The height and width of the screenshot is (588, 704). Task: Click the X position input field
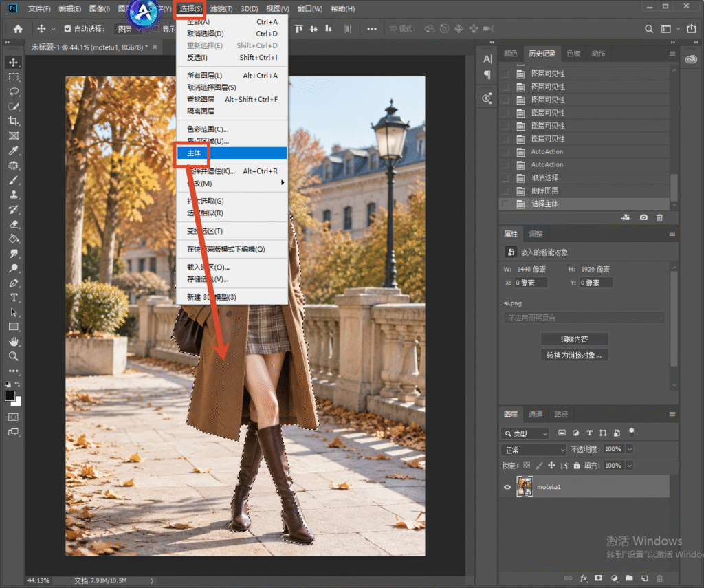pyautogui.click(x=531, y=283)
